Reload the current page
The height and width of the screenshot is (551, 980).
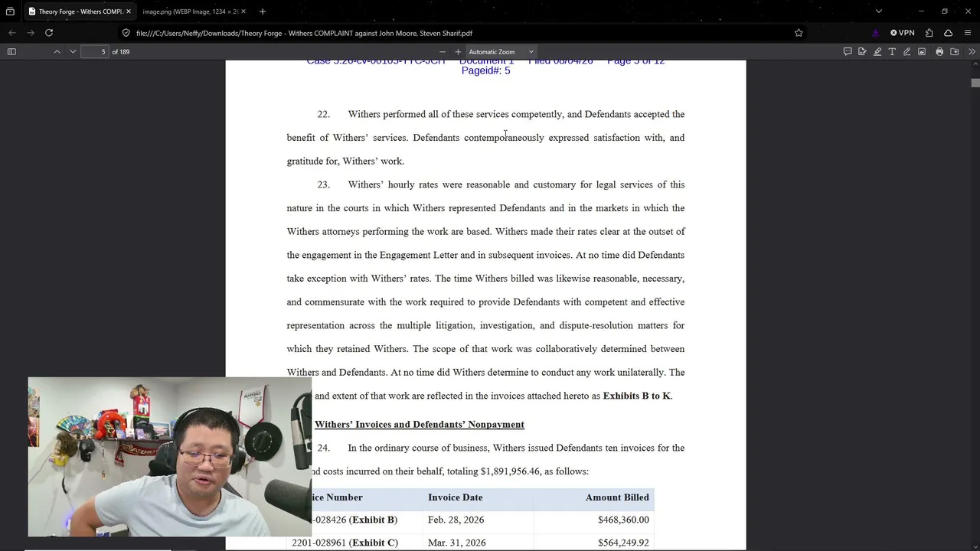pos(49,33)
